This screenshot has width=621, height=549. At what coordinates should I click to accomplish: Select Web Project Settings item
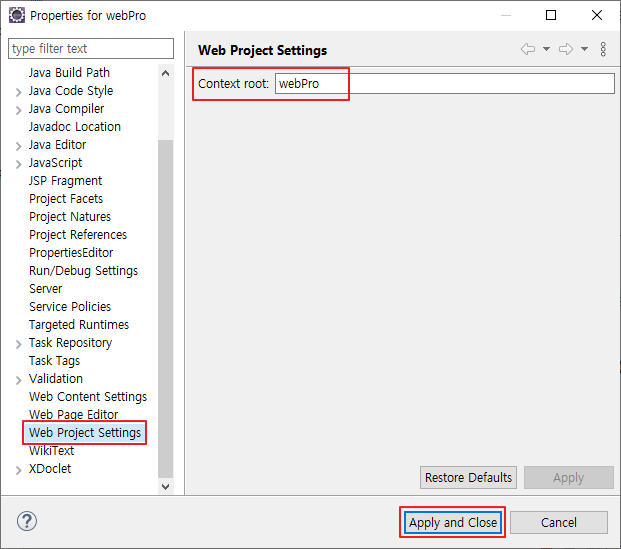coord(85,433)
